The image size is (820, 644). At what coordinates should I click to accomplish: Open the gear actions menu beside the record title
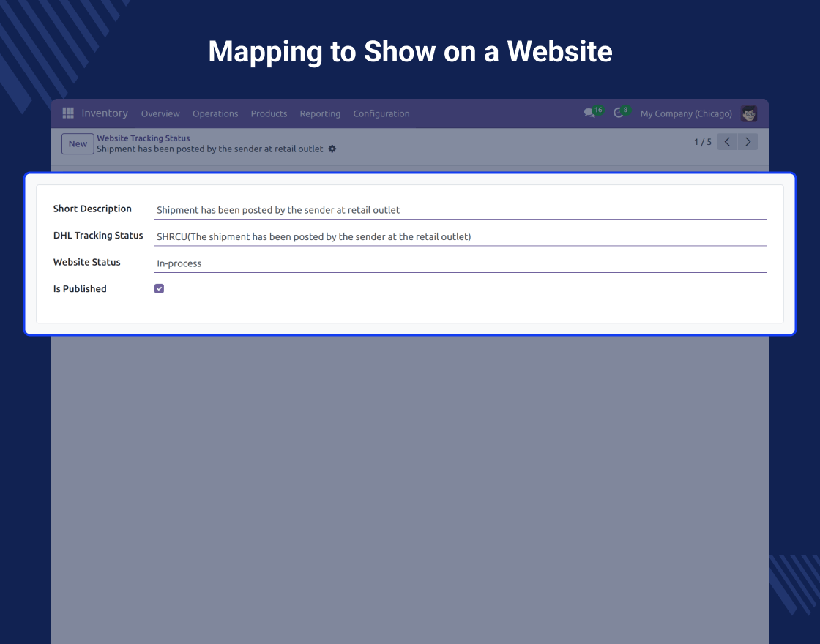pos(332,149)
